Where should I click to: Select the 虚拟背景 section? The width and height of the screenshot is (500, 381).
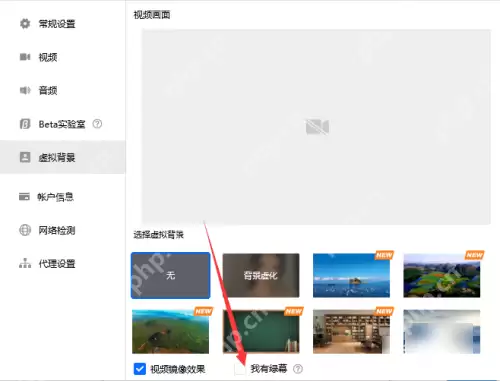(x=63, y=157)
